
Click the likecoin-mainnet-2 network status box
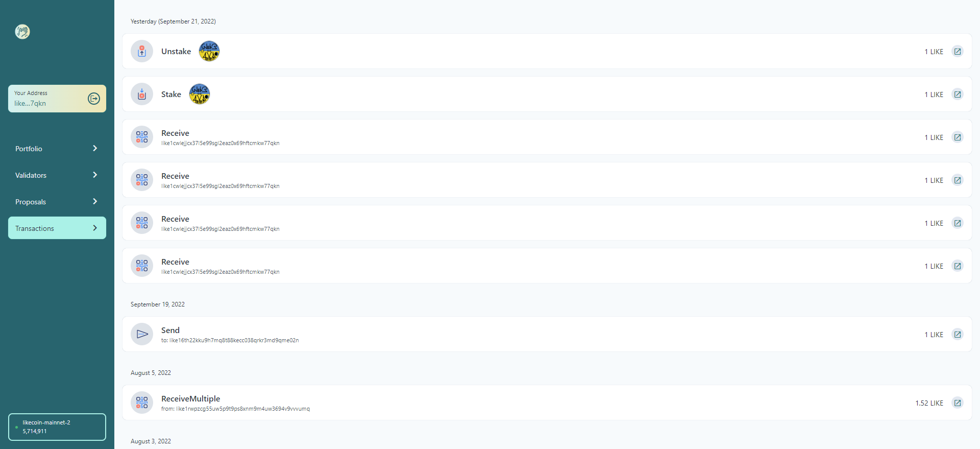pyautogui.click(x=57, y=427)
